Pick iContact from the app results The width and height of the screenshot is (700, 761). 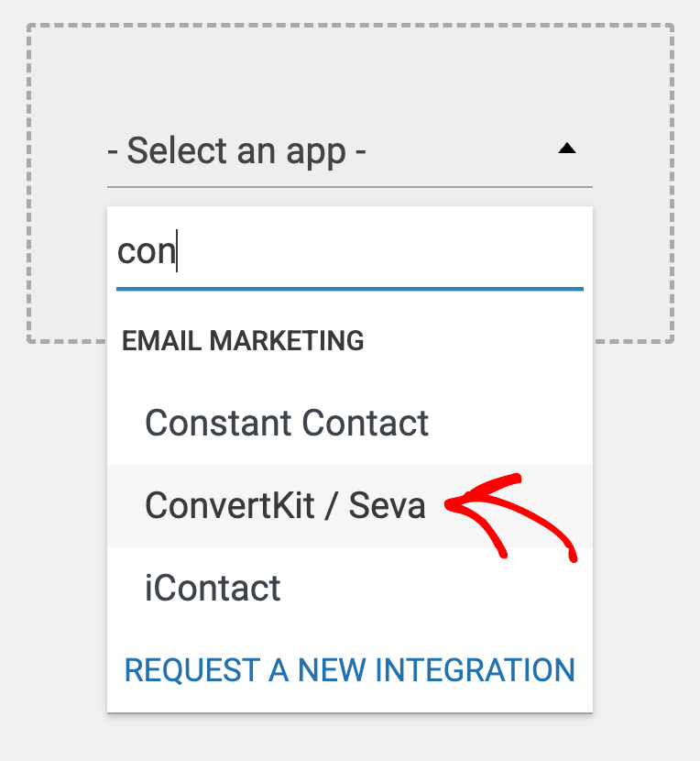point(213,588)
